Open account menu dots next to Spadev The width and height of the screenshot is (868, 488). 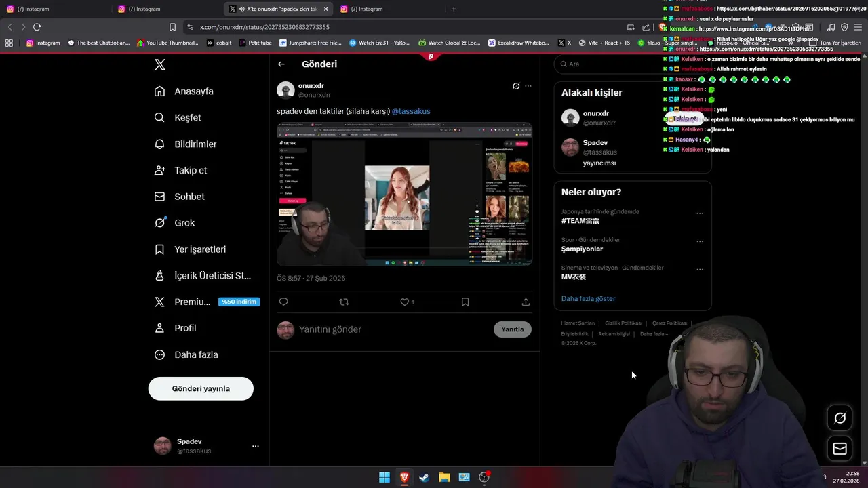click(x=256, y=446)
